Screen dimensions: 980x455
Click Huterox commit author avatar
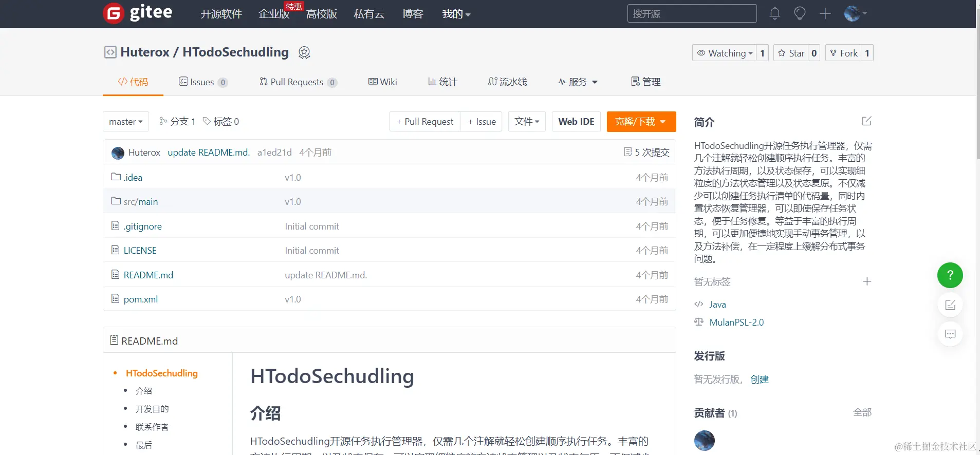click(x=118, y=153)
